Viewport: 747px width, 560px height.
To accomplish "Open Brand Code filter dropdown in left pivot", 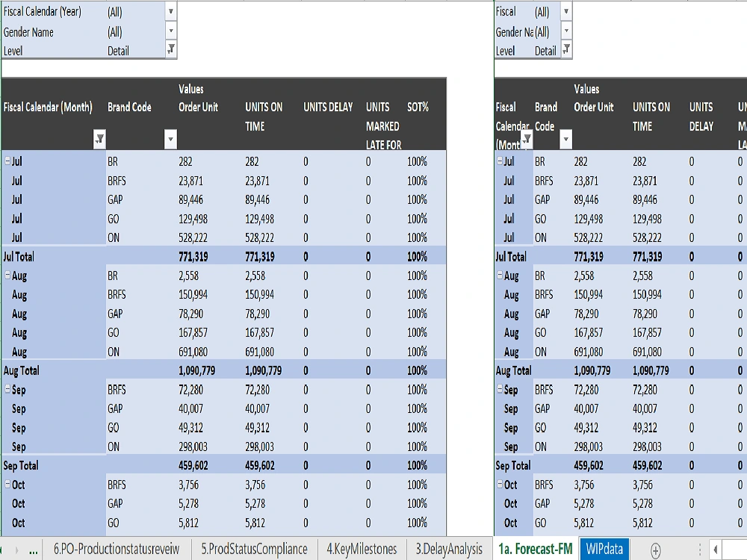I will point(170,139).
